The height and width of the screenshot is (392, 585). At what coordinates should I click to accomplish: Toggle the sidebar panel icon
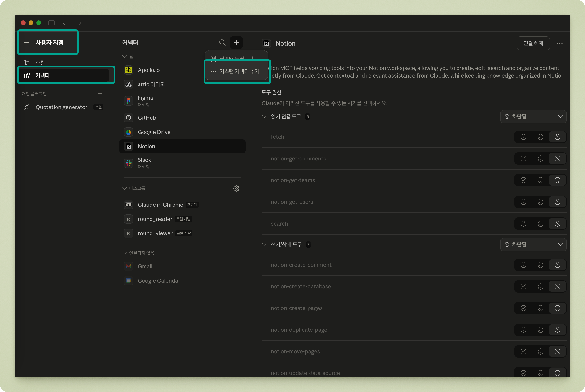pyautogui.click(x=51, y=23)
